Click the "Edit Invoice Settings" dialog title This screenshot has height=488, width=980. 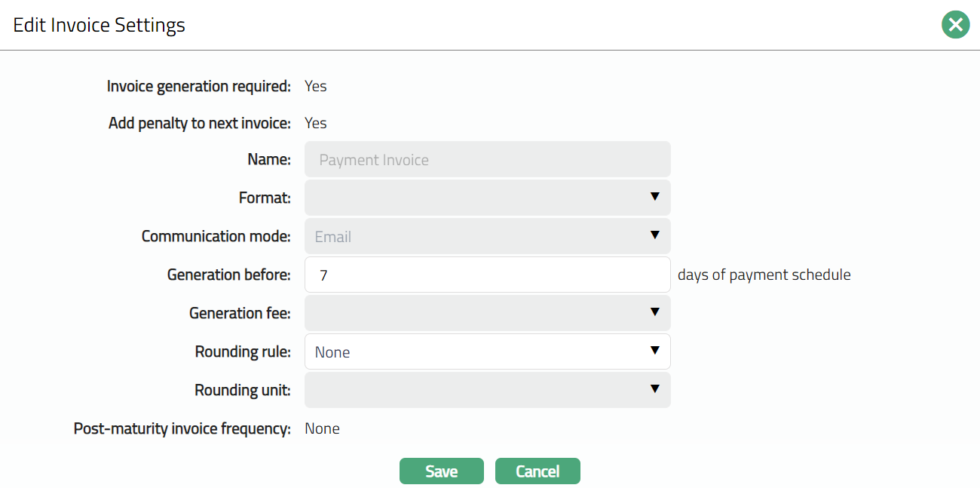(x=100, y=25)
